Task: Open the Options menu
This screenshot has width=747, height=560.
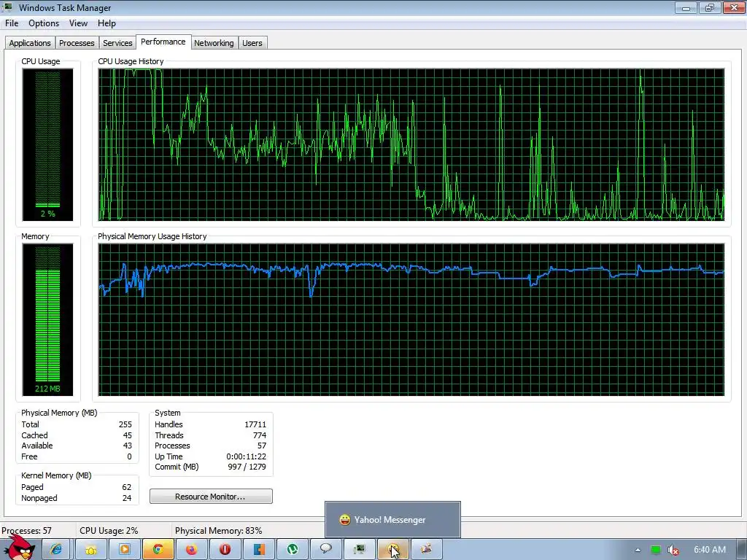Action: click(x=44, y=23)
